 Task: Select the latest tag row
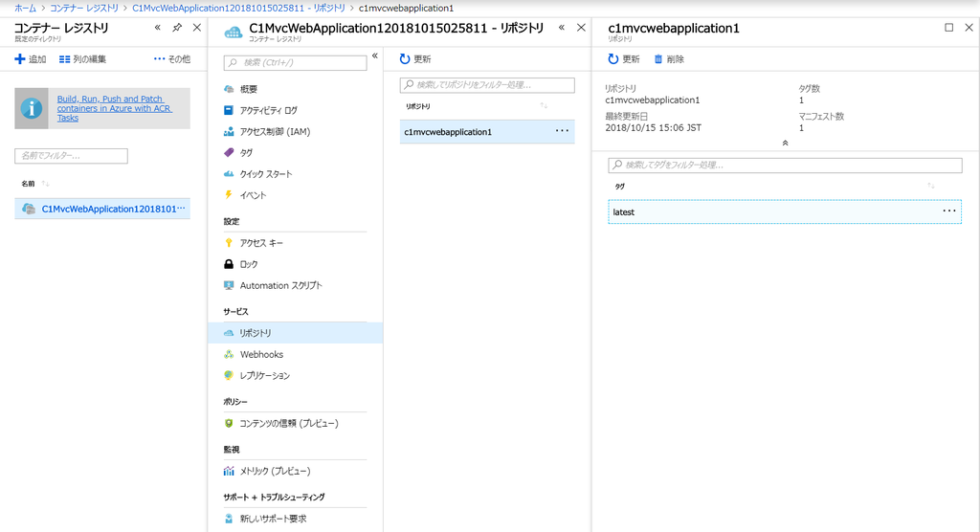(785, 211)
